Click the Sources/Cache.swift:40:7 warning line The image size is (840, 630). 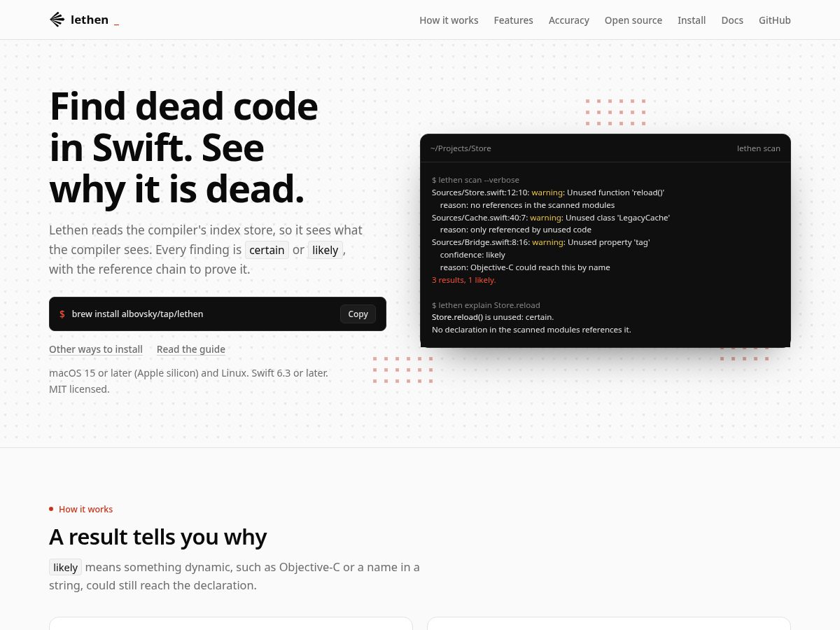(x=551, y=218)
